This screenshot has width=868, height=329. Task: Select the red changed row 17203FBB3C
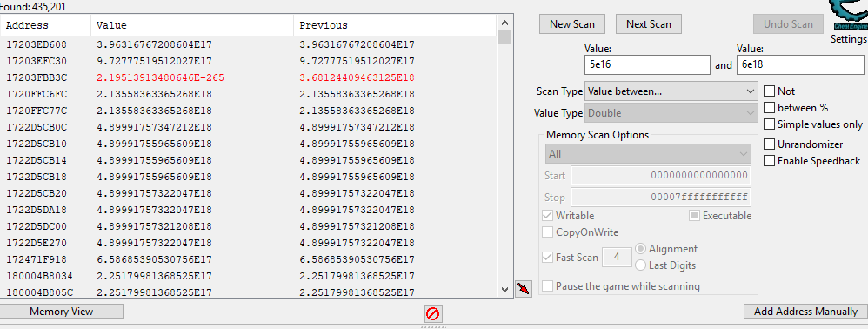248,77
